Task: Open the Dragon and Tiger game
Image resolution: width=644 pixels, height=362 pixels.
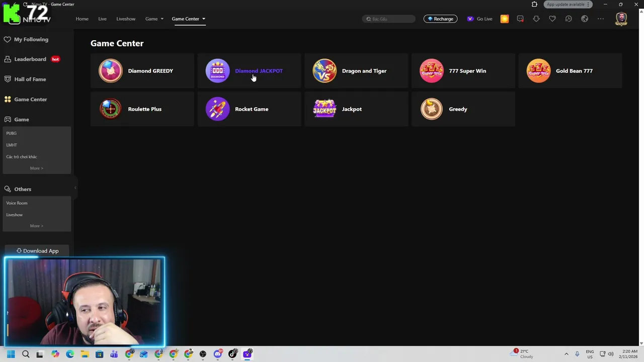Action: [x=356, y=71]
